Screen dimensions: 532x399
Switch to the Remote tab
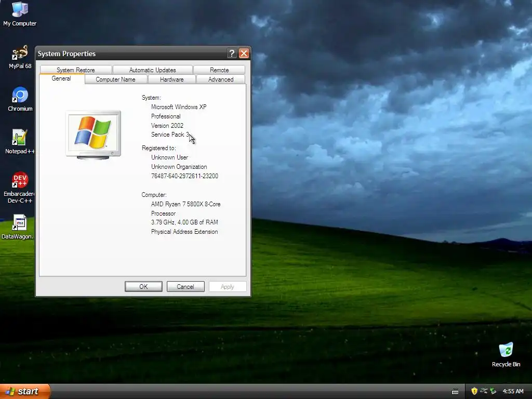click(x=219, y=70)
